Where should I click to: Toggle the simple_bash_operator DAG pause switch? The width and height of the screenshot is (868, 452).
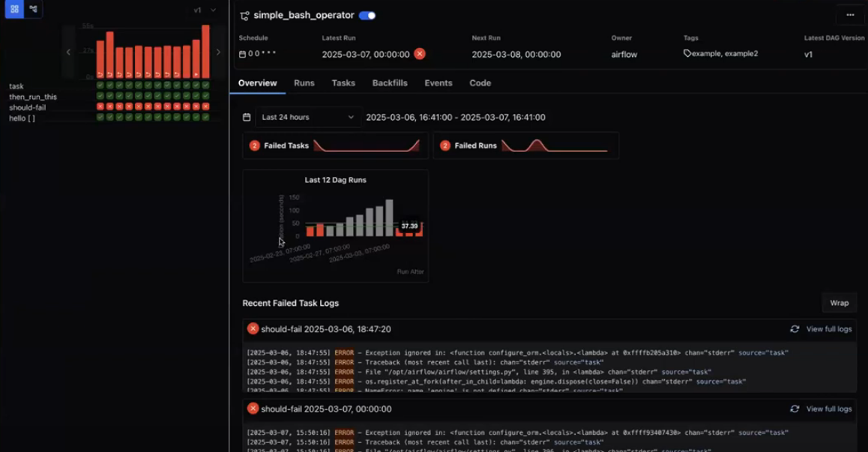pyautogui.click(x=367, y=16)
